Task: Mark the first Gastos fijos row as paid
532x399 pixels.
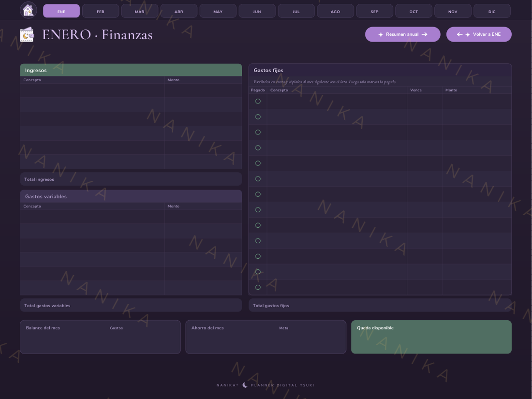Action: [x=258, y=102]
